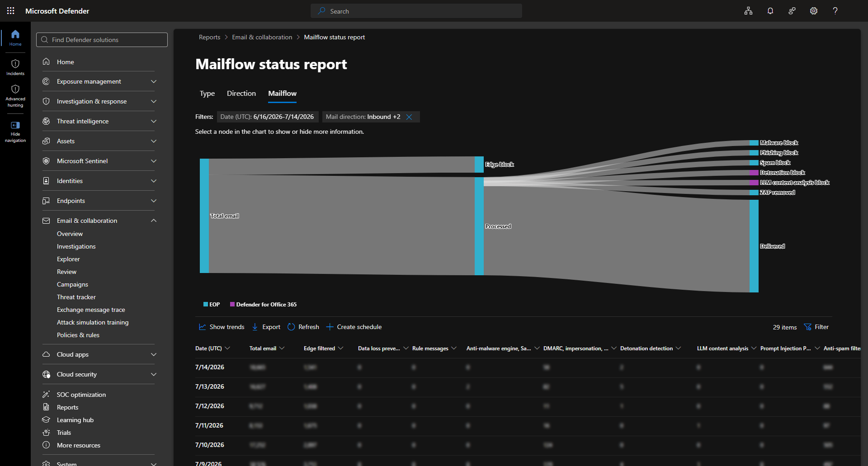Click the EOP legend color swatch
868x466 pixels.
[206, 304]
